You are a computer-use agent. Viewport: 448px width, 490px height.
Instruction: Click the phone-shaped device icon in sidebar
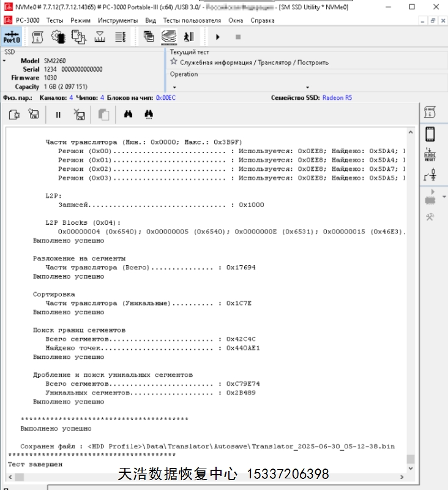(430, 134)
